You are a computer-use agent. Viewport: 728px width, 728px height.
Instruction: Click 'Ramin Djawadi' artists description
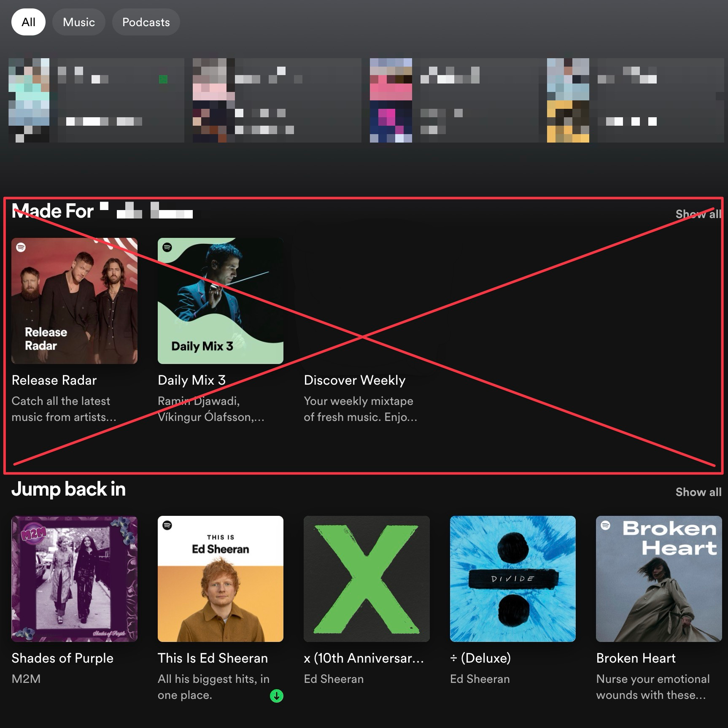211,409
